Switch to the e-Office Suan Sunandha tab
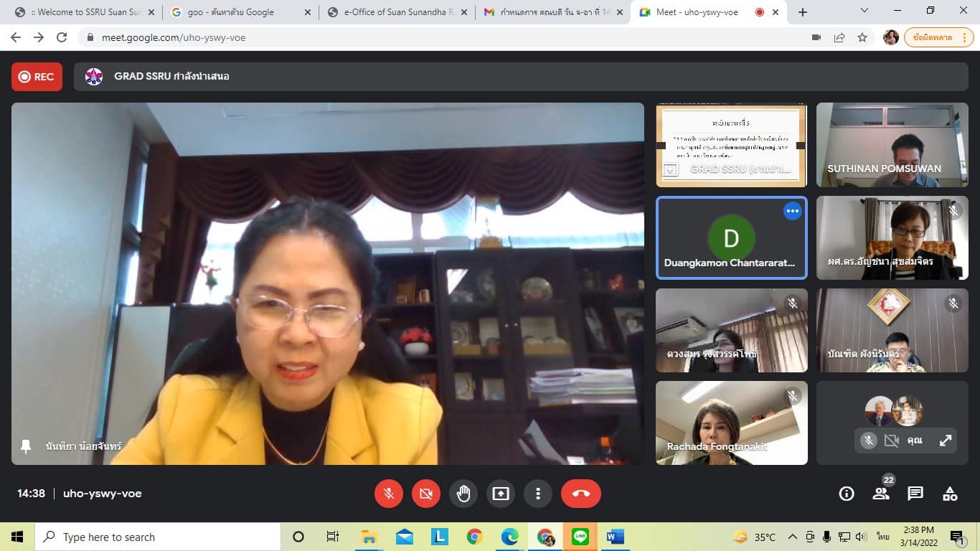980x551 pixels. (x=397, y=12)
